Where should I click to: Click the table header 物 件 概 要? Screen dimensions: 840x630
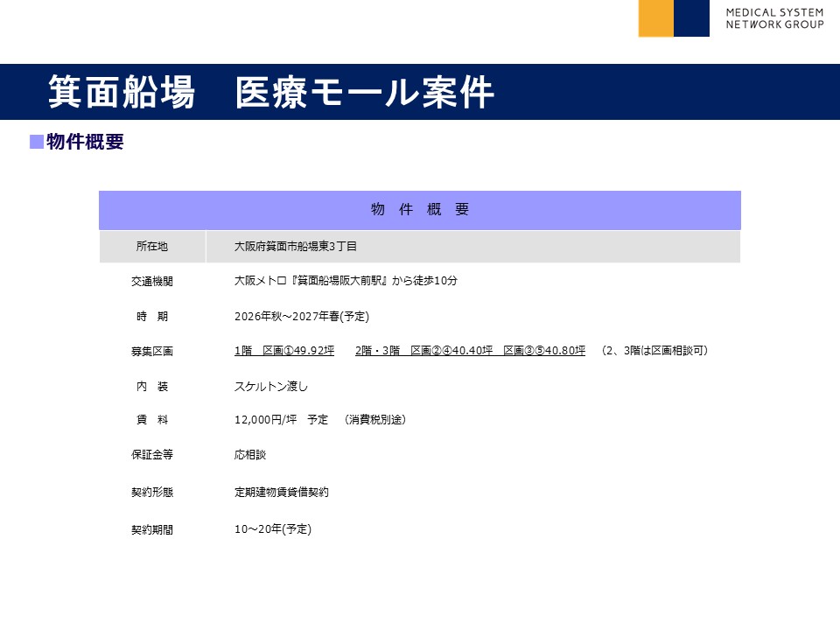[420, 209]
